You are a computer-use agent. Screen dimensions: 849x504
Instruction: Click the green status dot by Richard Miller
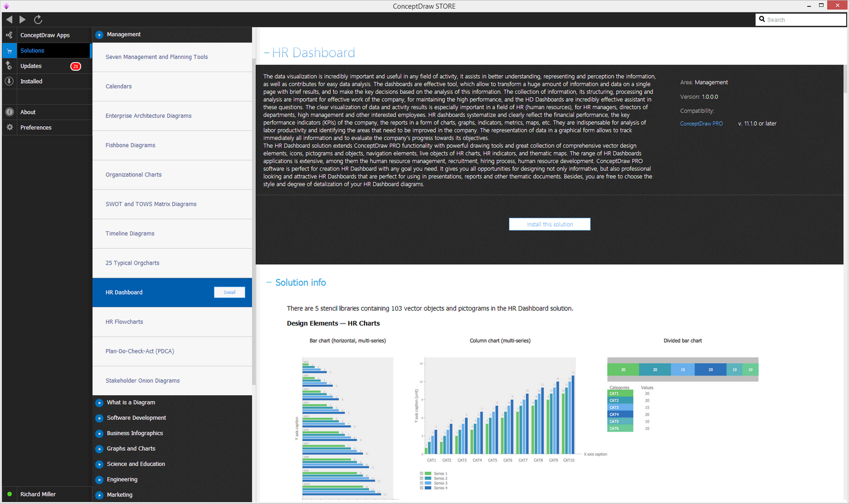(x=10, y=494)
